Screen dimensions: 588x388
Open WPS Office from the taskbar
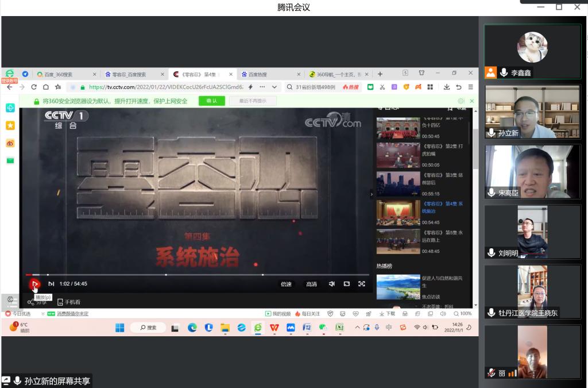pos(274,328)
